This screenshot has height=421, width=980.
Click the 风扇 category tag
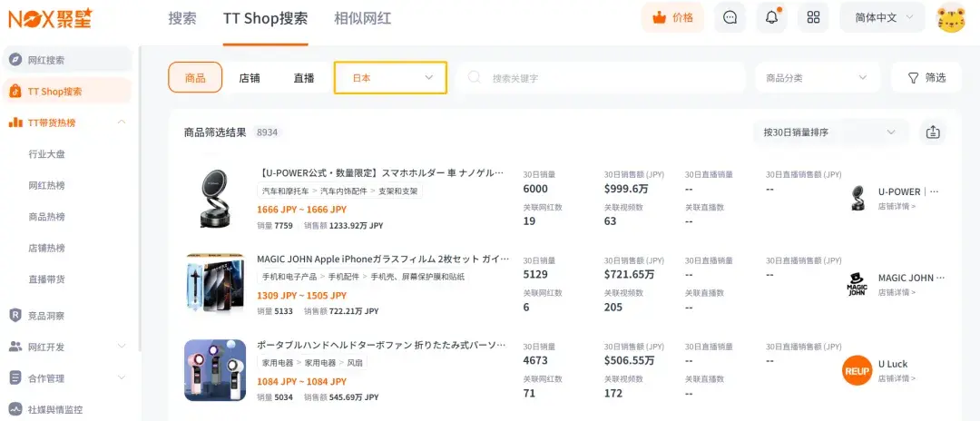[x=355, y=363]
